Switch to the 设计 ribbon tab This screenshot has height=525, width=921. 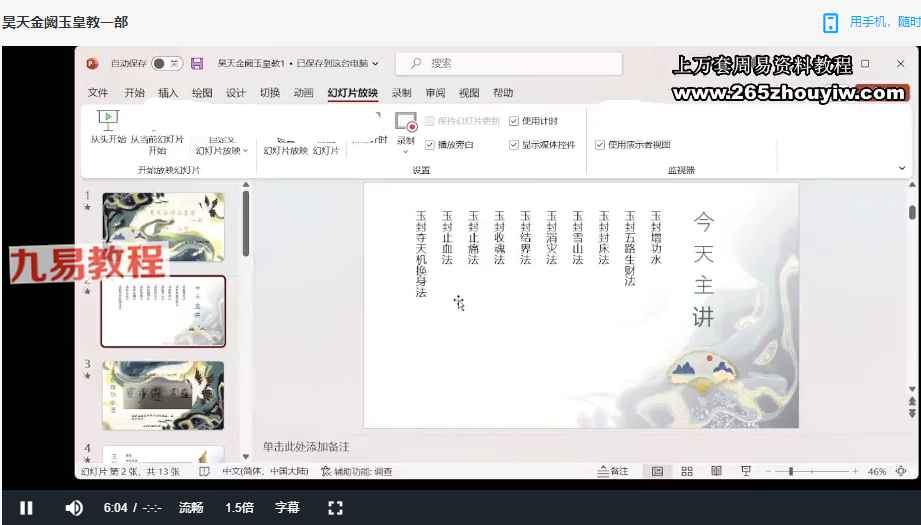point(236,93)
